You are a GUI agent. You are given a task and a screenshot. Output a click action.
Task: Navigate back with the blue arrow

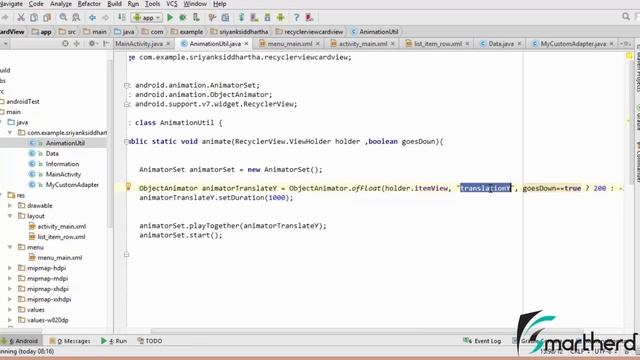click(x=93, y=18)
